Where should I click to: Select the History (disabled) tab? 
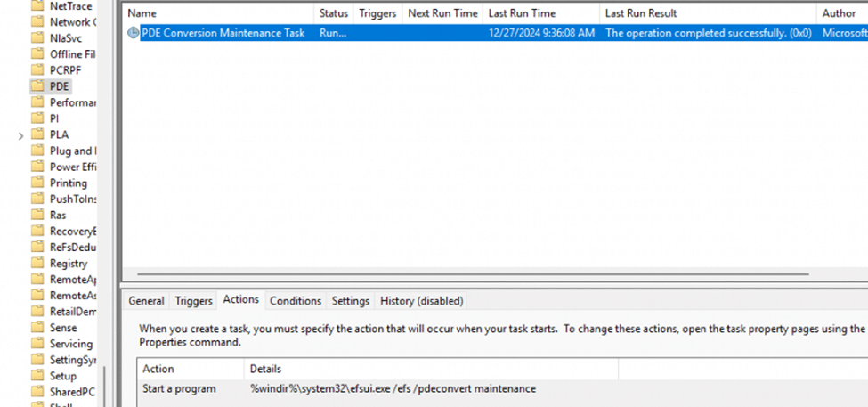tap(421, 301)
